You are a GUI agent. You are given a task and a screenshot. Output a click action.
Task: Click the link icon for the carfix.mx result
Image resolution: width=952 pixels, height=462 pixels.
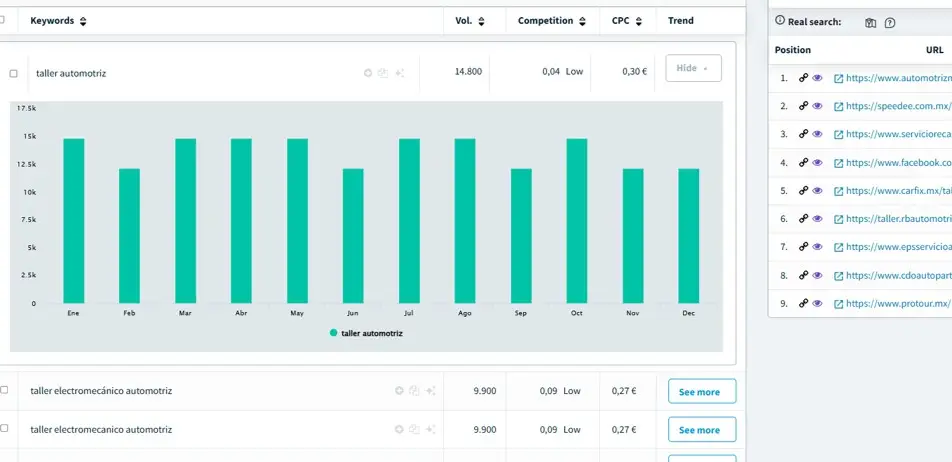tap(803, 190)
